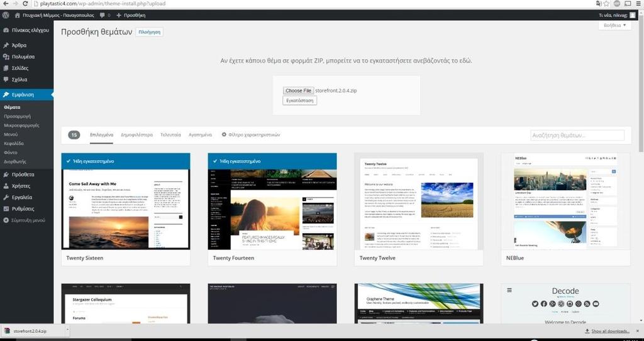
Task: Open Φόντο submenu item
Action: pyautogui.click(x=11, y=152)
